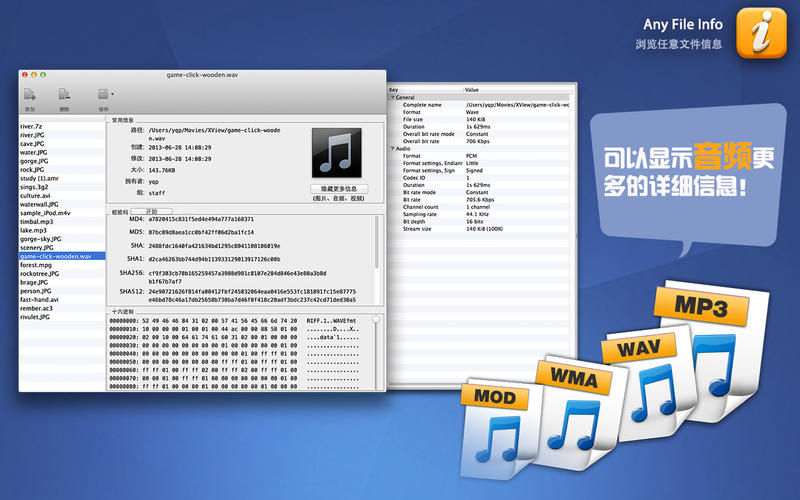This screenshot has width=800, height=500.
Task: Select rivulet.JPG in the file list
Action: click(62, 317)
